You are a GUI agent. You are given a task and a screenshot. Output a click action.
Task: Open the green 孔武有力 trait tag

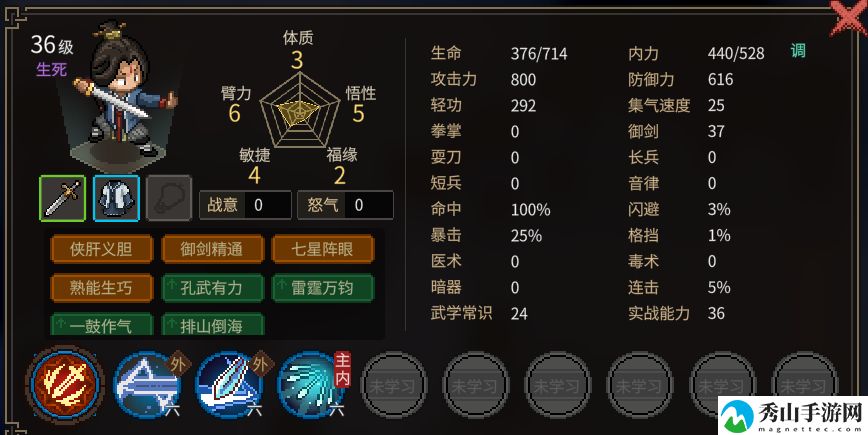click(x=212, y=288)
